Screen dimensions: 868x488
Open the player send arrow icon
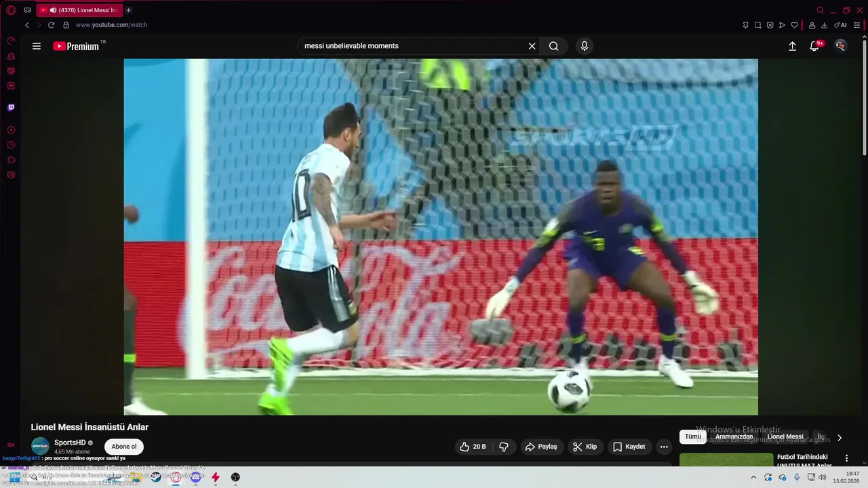click(782, 25)
